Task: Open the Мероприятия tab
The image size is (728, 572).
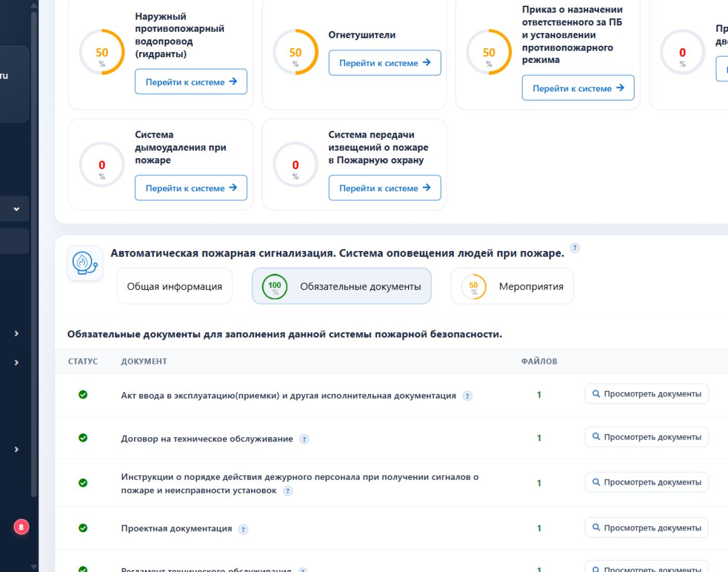Action: tap(512, 286)
